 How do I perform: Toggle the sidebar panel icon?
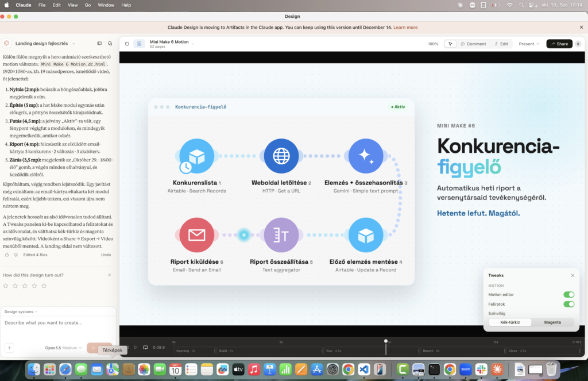click(99, 44)
